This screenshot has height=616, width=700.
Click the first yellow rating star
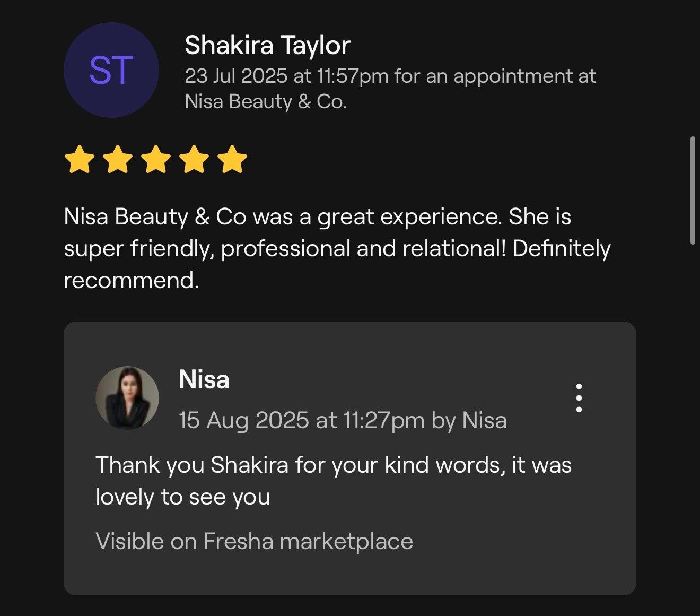click(79, 160)
